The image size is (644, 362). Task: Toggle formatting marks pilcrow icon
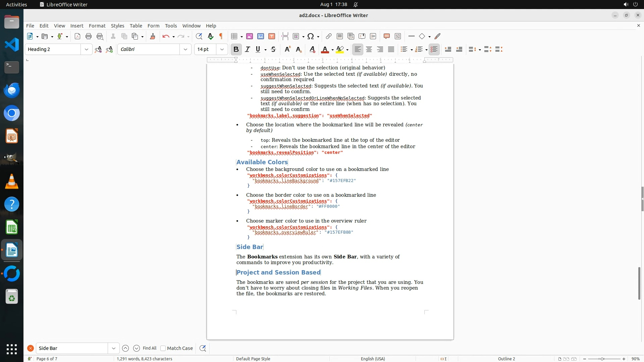click(x=221, y=36)
